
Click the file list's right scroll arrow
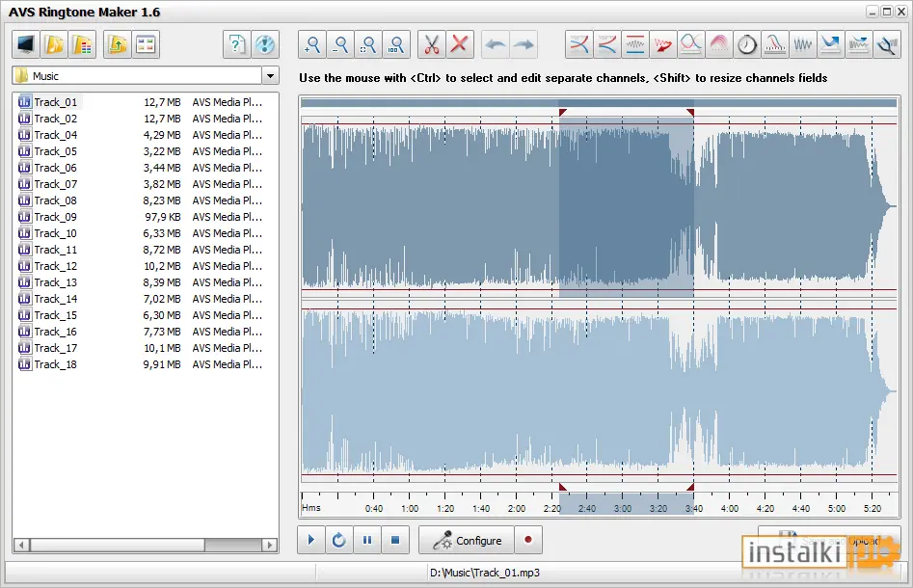269,545
